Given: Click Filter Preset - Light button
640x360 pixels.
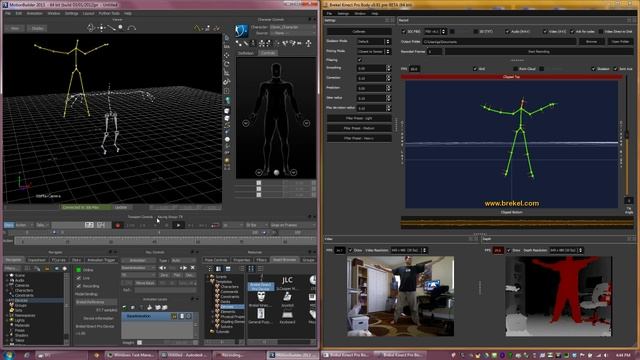Looking at the screenshot, I should point(359,118).
